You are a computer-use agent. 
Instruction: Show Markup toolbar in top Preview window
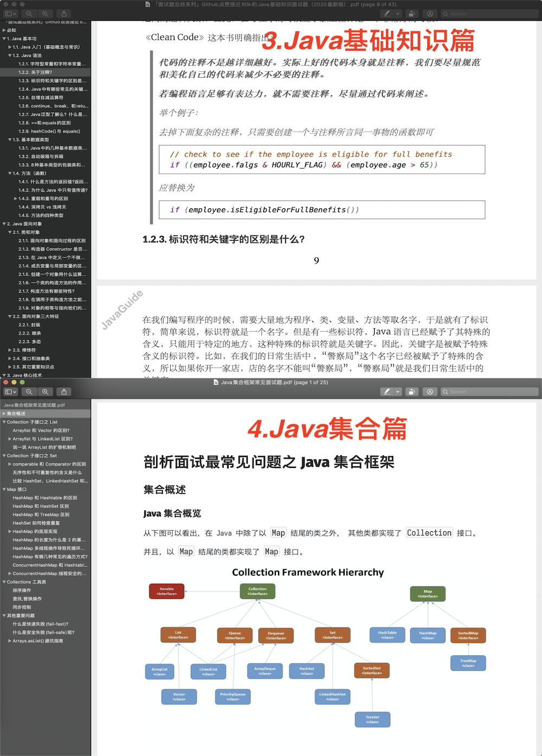(x=430, y=14)
